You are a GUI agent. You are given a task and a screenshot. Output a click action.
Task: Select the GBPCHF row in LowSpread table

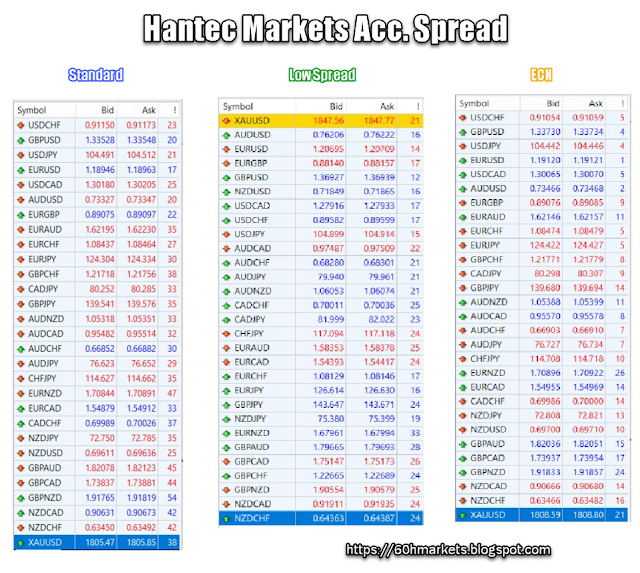321,476
